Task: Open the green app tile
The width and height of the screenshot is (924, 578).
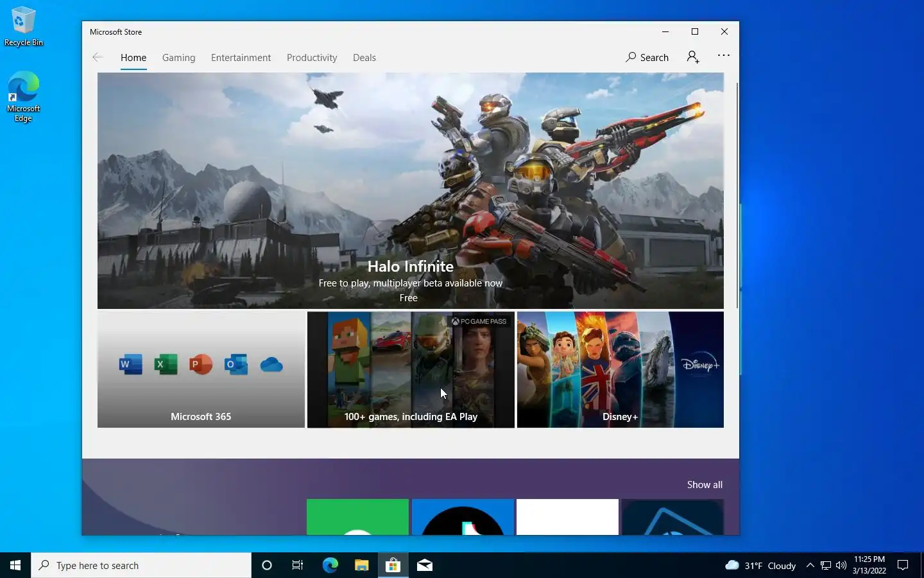Action: pos(357,517)
